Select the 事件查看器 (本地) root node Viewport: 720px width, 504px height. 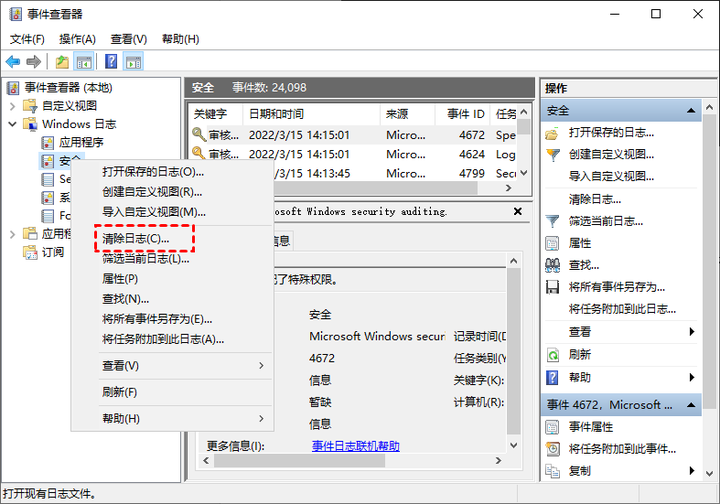[68, 88]
